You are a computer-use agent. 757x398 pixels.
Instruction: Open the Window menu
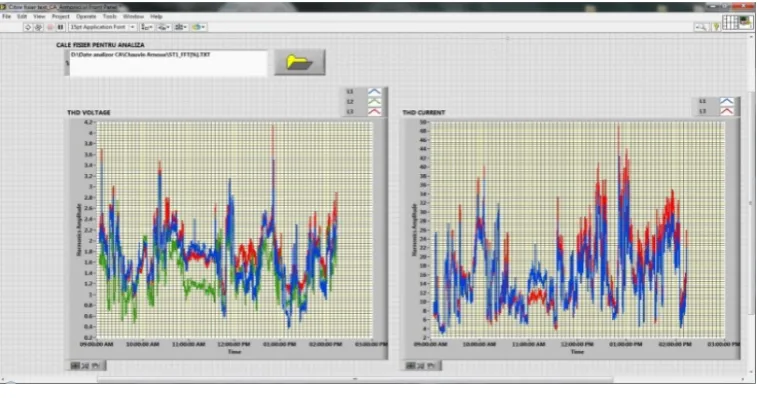pos(133,16)
